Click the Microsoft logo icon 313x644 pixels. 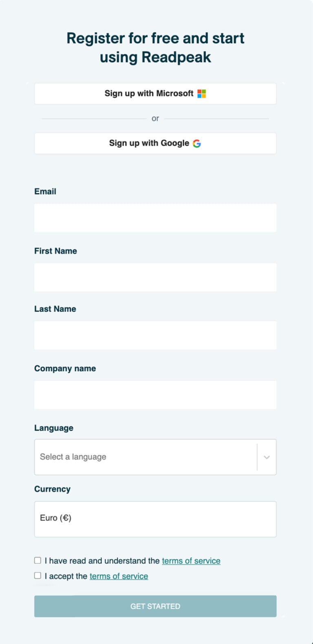[x=201, y=93]
